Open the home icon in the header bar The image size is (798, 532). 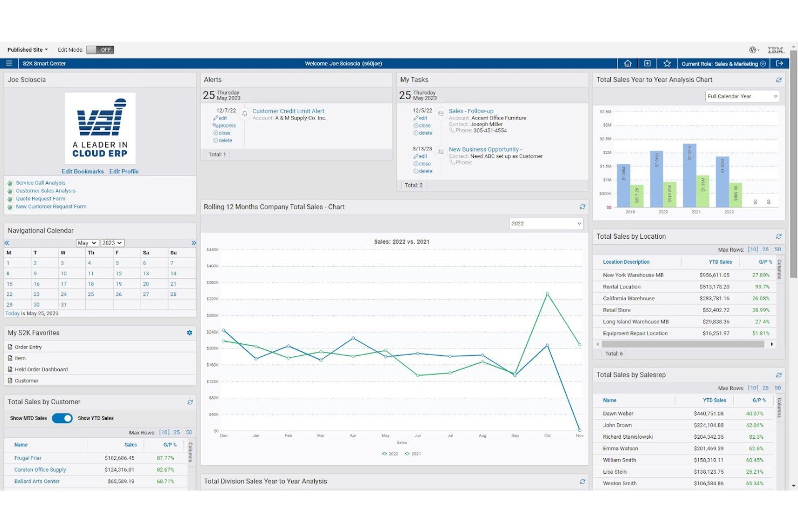(628, 63)
